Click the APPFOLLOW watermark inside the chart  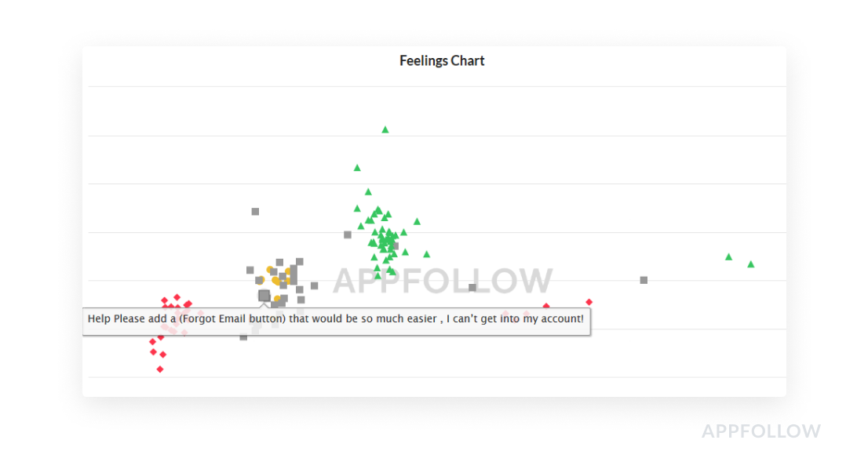pyautogui.click(x=443, y=281)
